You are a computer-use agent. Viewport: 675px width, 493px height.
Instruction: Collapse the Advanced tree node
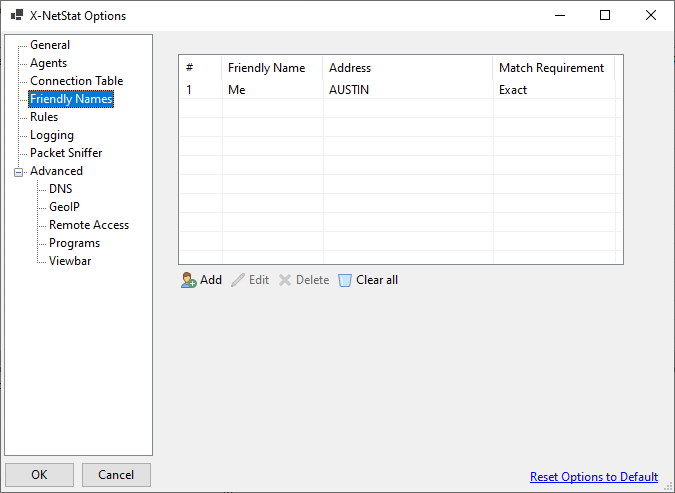[x=18, y=172]
